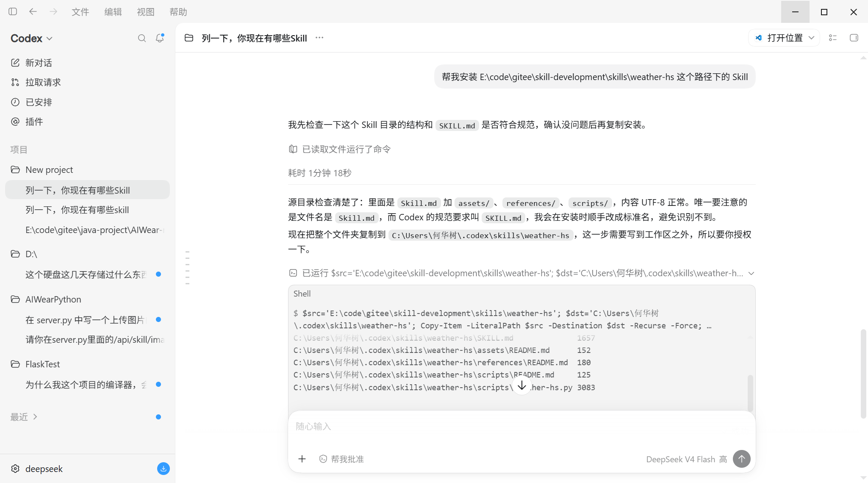
Task: Change model DeepSeek V4 Flash 高
Action: pyautogui.click(x=687, y=459)
